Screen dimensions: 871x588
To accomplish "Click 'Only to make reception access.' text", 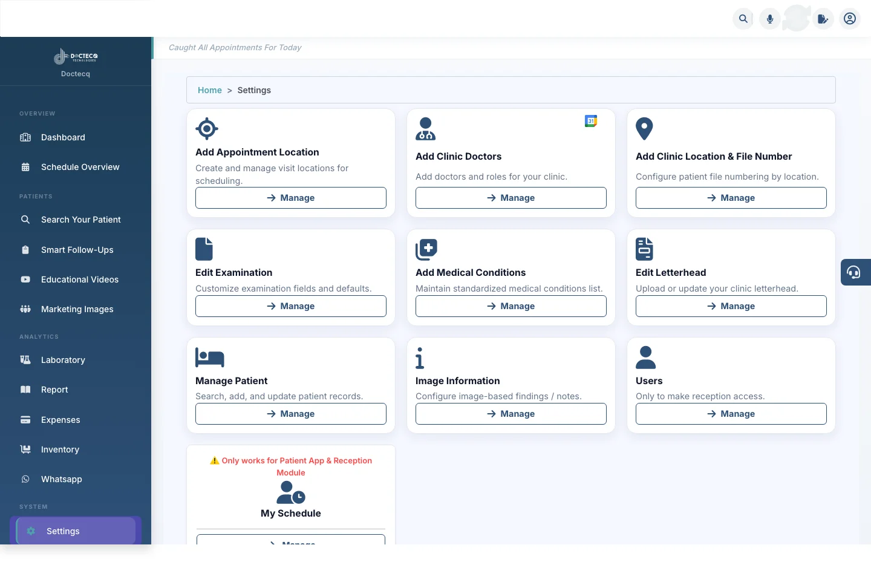I will tap(700, 396).
